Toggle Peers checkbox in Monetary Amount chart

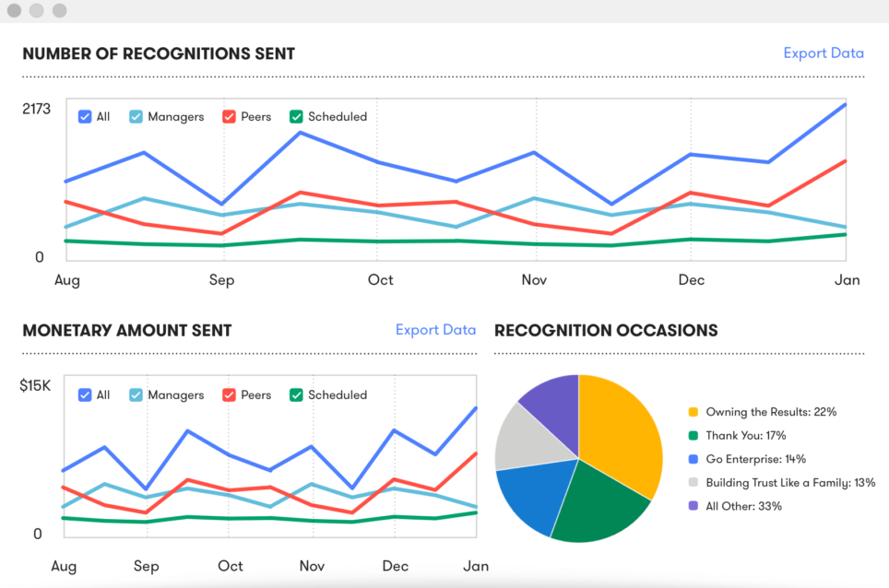point(229,394)
